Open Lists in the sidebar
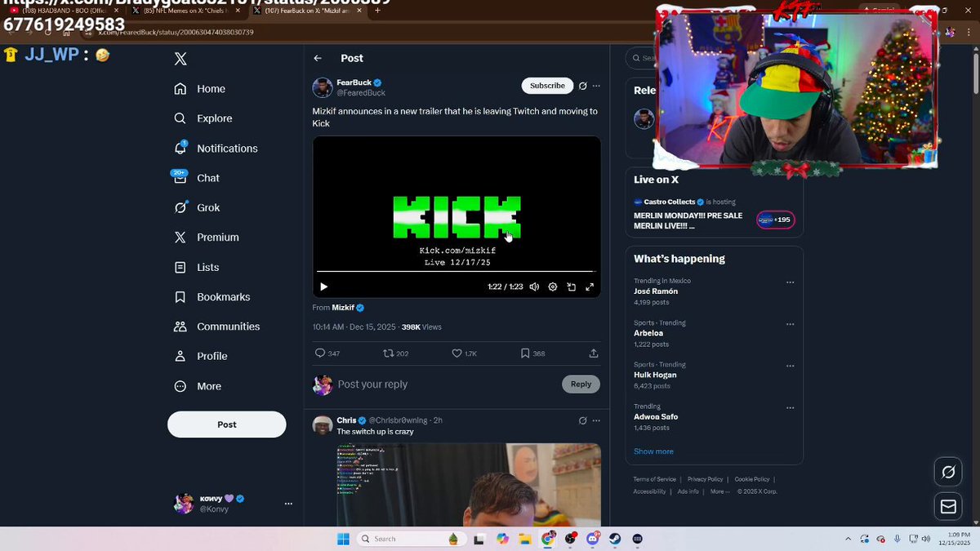Image resolution: width=980 pixels, height=551 pixels. pyautogui.click(x=197, y=267)
